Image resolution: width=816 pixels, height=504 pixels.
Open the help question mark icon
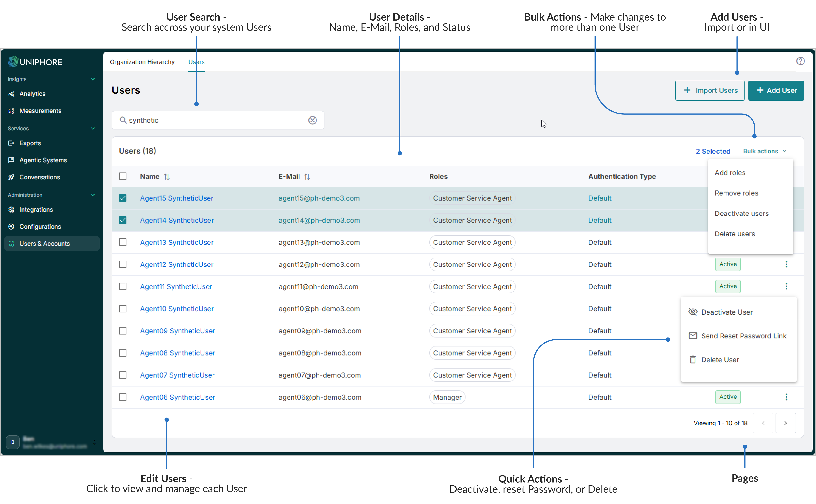coord(800,61)
